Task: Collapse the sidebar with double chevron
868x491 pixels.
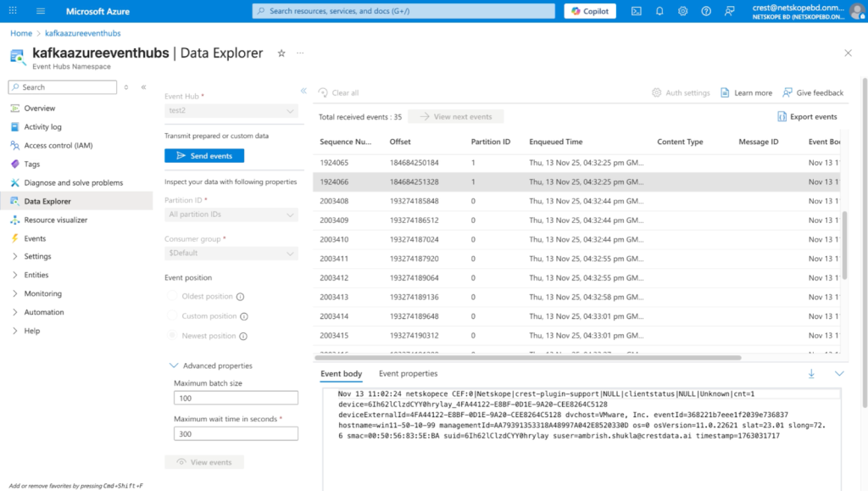Action: pos(143,86)
